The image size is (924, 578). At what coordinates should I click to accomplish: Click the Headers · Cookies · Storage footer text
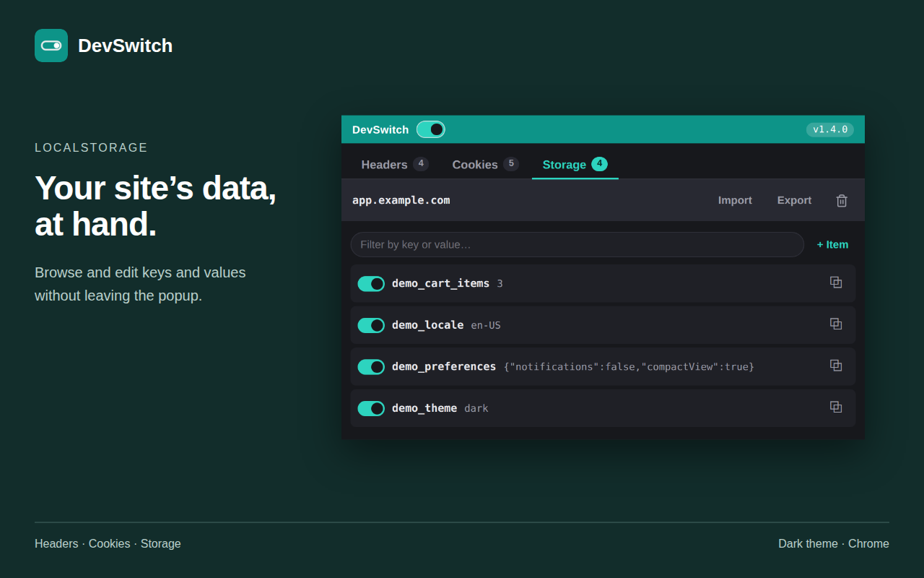coord(108,543)
